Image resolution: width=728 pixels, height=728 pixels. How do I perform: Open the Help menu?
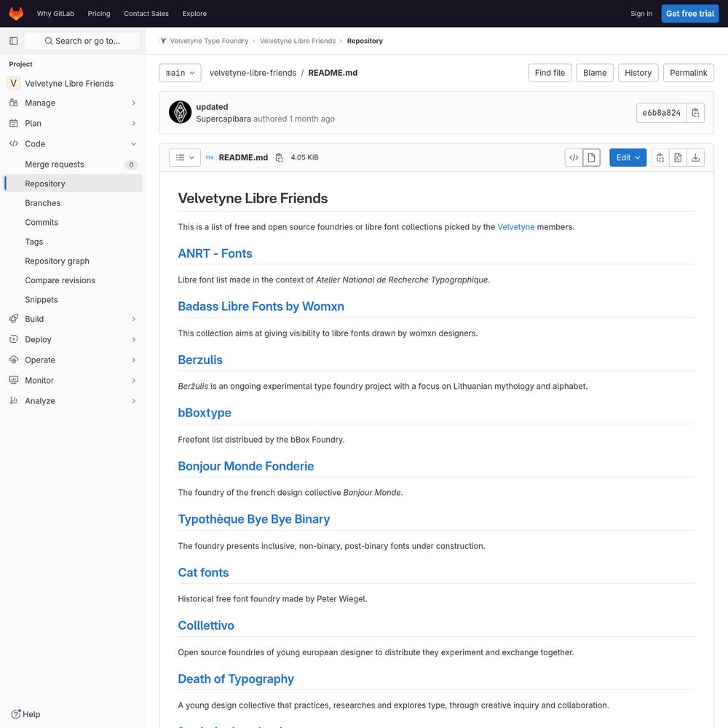26,714
